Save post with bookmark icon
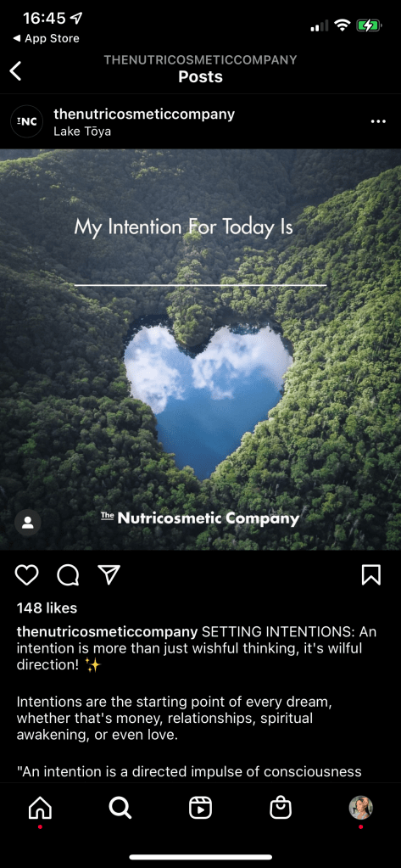This screenshot has width=401, height=868. (x=371, y=574)
